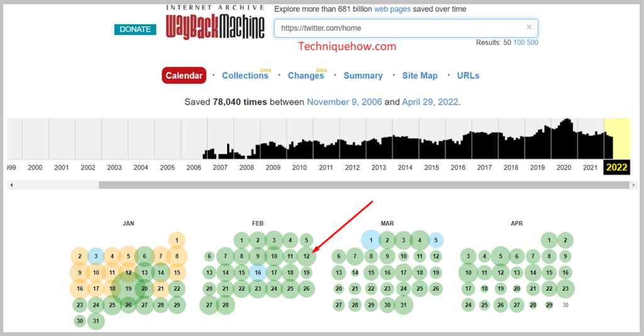Open April 1 snapshot bubble
Image resolution: width=644 pixels, height=336 pixels.
click(x=549, y=240)
